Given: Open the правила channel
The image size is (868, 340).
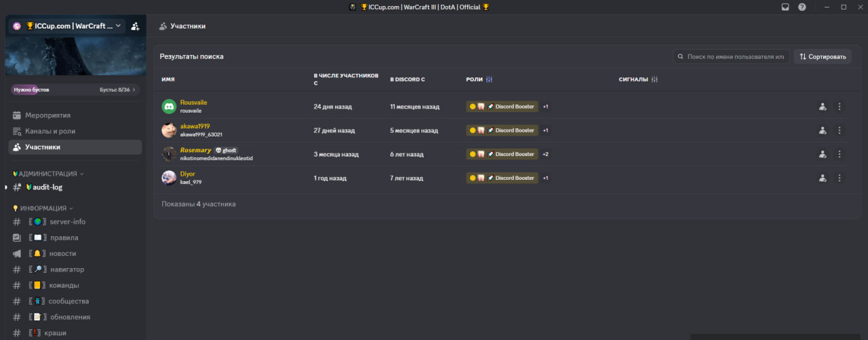Looking at the screenshot, I should coord(75,238).
